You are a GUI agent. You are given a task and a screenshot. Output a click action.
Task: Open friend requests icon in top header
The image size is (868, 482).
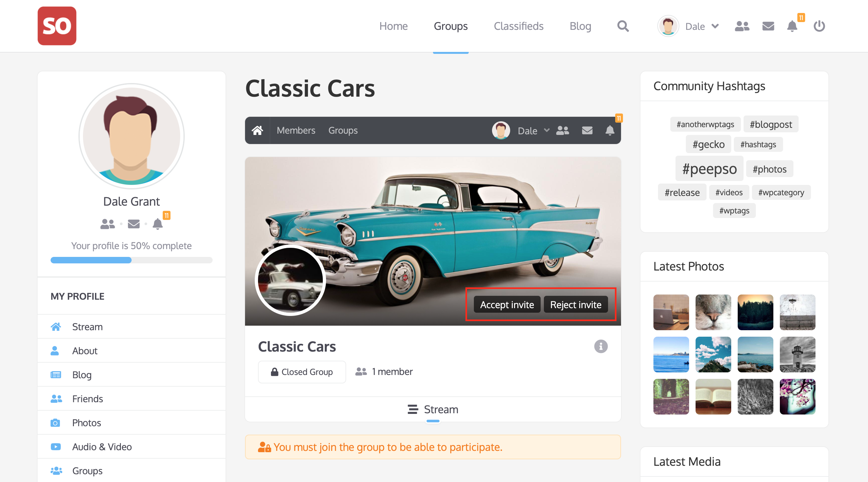coord(742,26)
